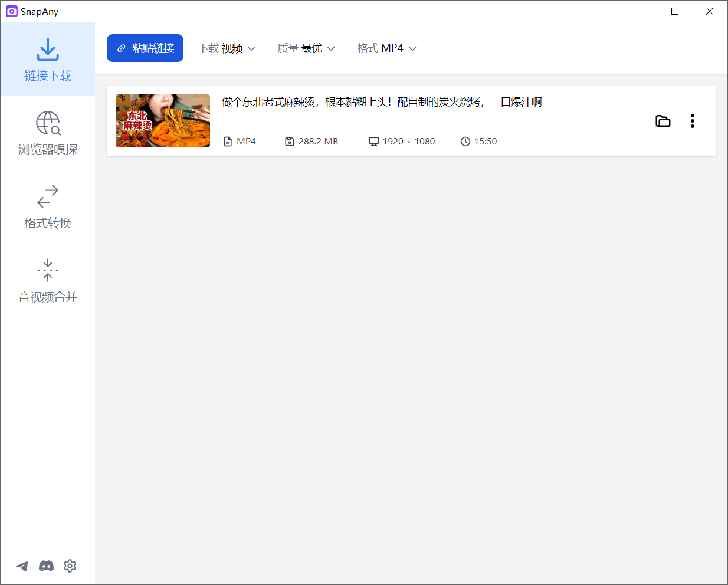Open the 格式转换 format conversion tool
This screenshot has height=585, width=728.
click(x=47, y=206)
